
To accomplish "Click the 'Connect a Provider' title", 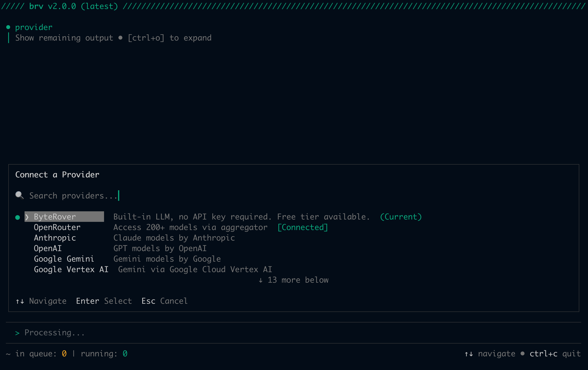I will click(x=57, y=175).
